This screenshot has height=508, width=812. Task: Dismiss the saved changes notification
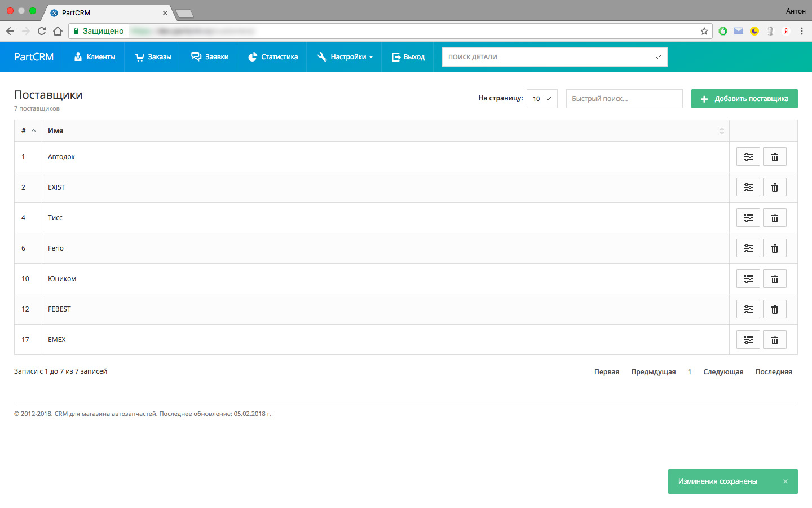pos(785,481)
